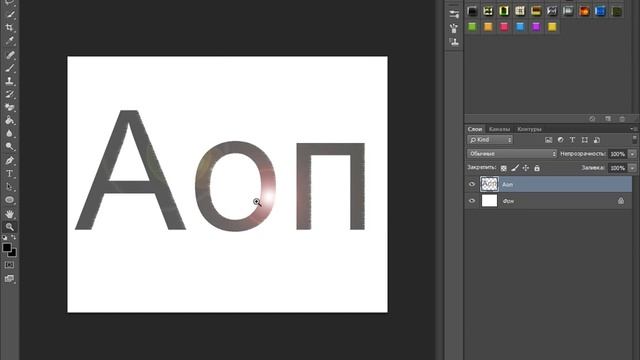Select the Hand tool
This screenshot has height=360, width=640.
(x=10, y=214)
